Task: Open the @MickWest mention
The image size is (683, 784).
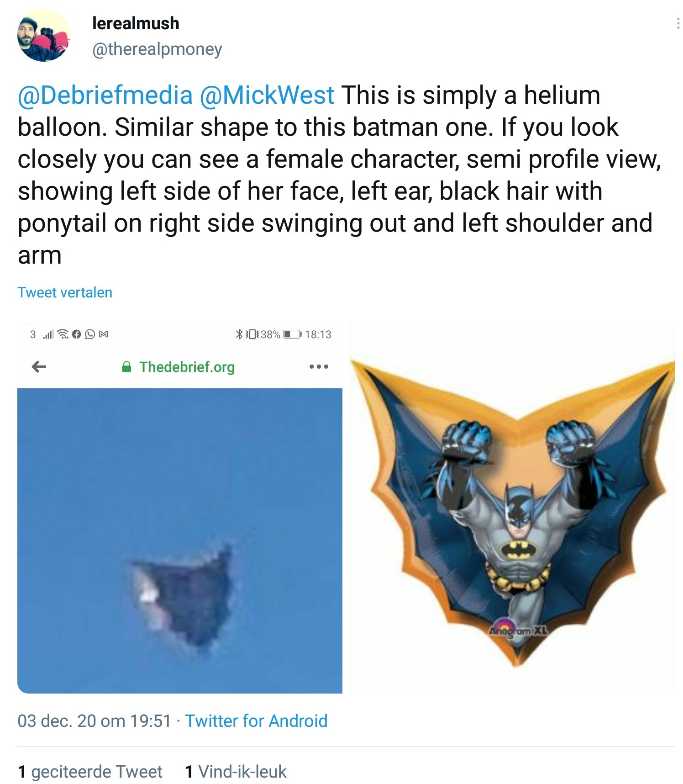Action: point(267,95)
